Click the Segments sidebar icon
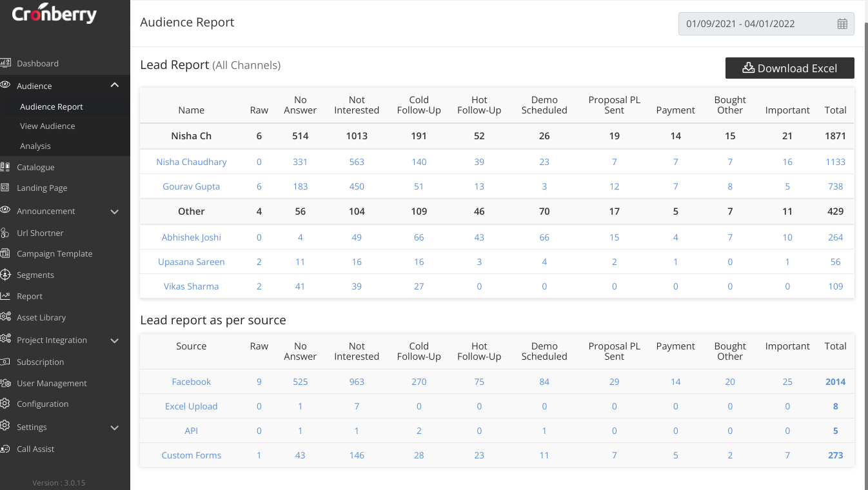 (x=5, y=275)
